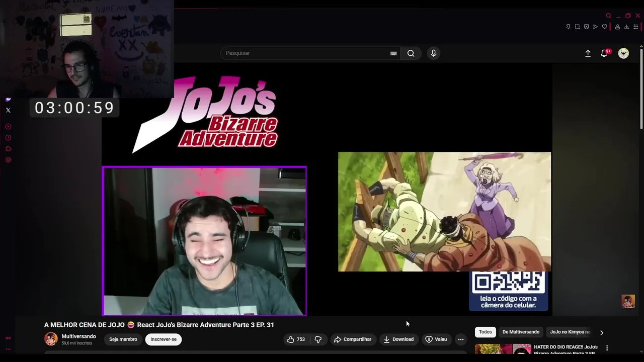Select the Todos filter chip
Image resolution: width=644 pixels, height=362 pixels.
click(x=486, y=332)
